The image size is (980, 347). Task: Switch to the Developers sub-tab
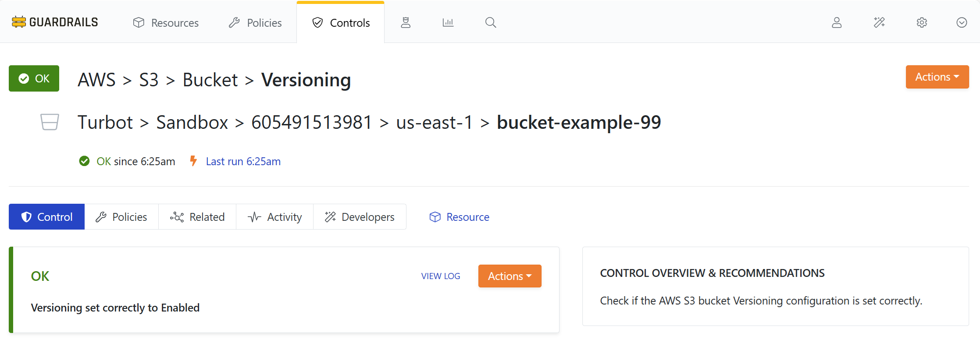[x=360, y=217]
